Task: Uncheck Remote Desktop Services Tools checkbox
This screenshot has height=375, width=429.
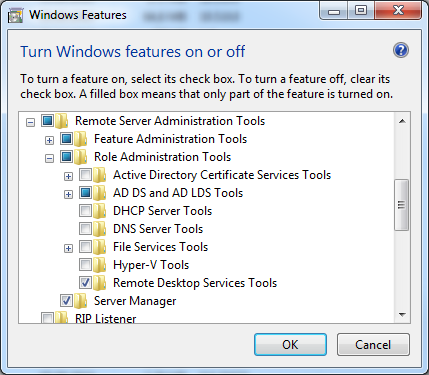Action: (85, 282)
